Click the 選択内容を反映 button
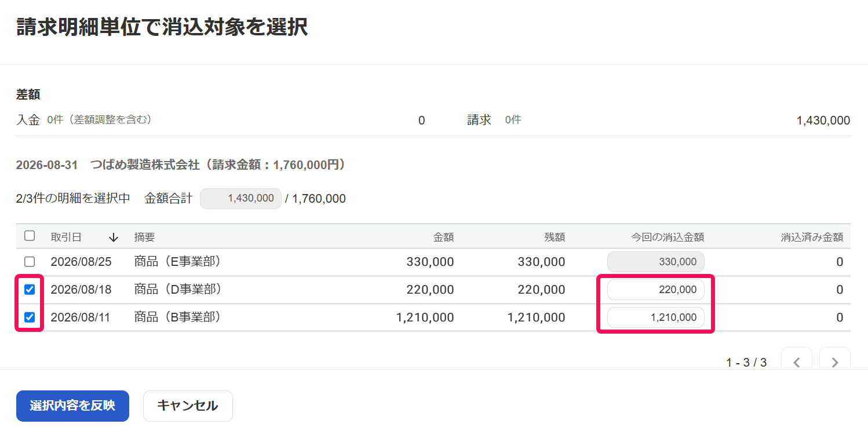Viewport: 868px width, 435px height. (72, 406)
